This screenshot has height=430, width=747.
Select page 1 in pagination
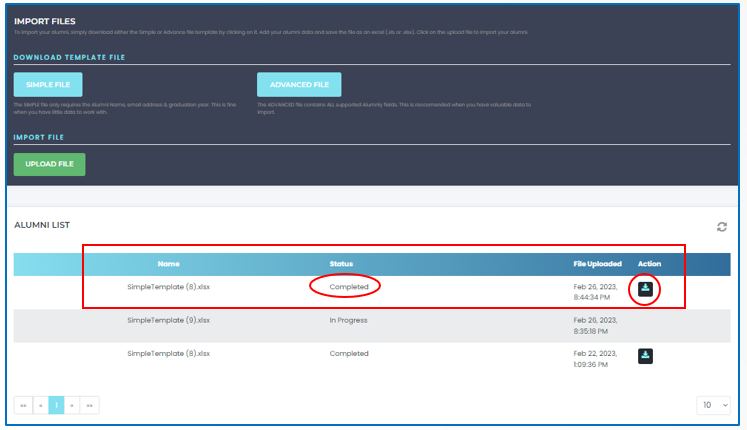pos(57,405)
